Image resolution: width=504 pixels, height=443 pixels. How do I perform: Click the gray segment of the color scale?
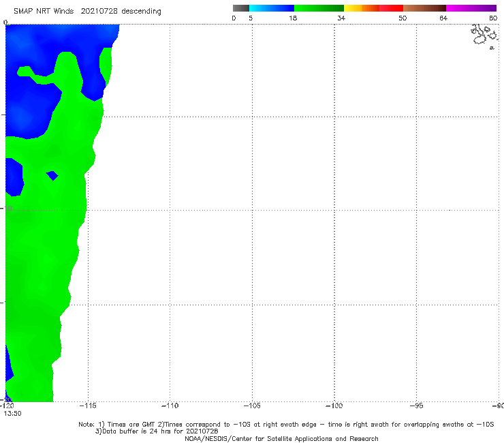(x=241, y=8)
